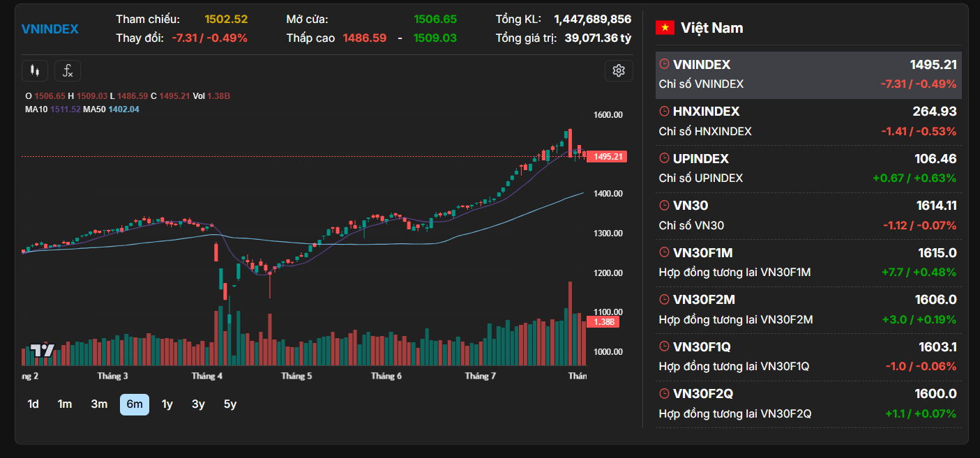Click the VNINDEX title link
Screen dimensions: 980x458
[x=50, y=29]
